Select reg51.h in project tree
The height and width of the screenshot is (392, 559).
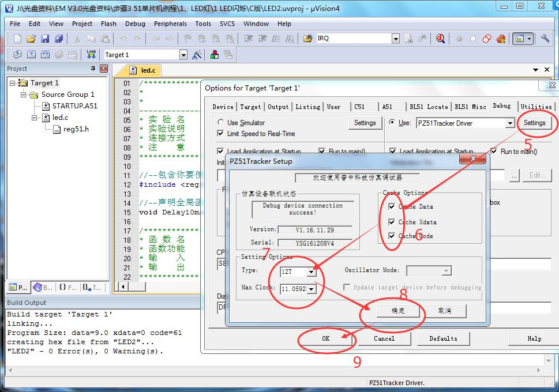pyautogui.click(x=76, y=129)
